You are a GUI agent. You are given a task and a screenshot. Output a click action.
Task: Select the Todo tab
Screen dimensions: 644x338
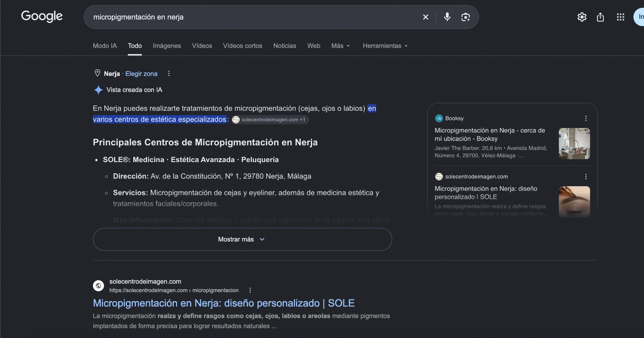pyautogui.click(x=135, y=46)
